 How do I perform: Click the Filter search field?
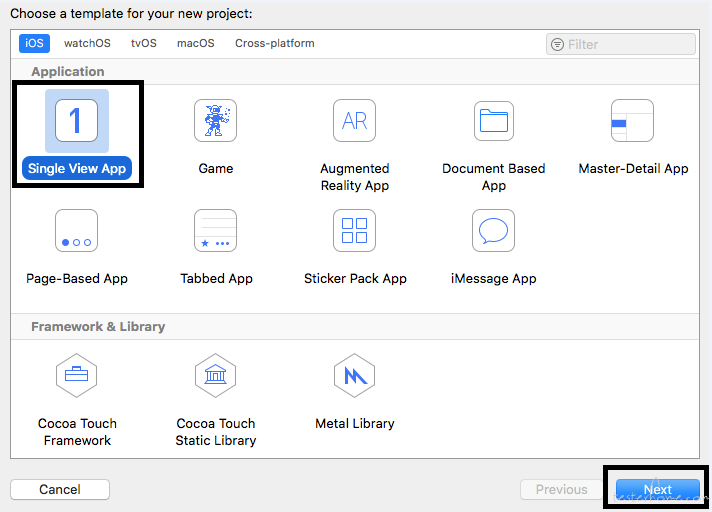tap(626, 44)
